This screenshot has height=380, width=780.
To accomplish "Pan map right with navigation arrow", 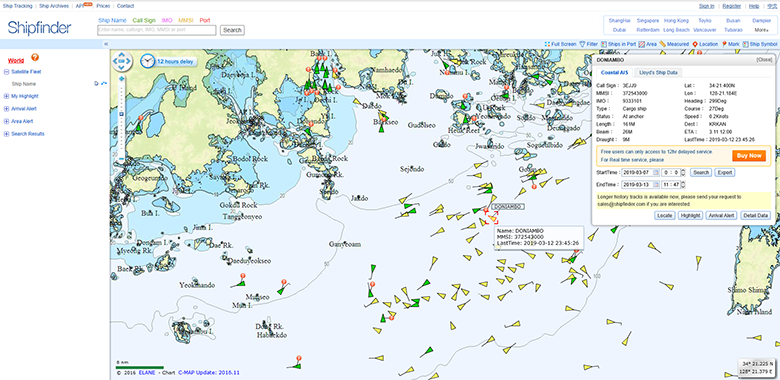I will point(128,62).
